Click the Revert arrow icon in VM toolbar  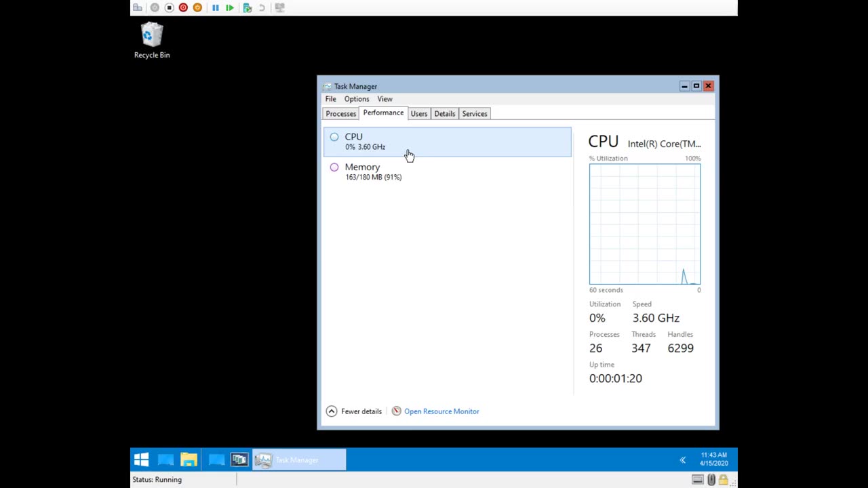[262, 7]
